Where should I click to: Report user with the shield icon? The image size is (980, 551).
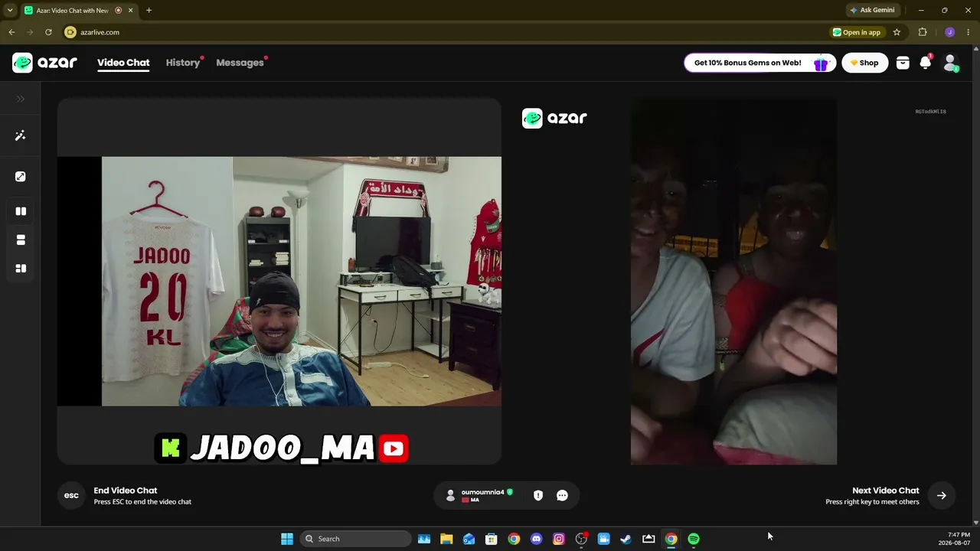click(x=538, y=495)
